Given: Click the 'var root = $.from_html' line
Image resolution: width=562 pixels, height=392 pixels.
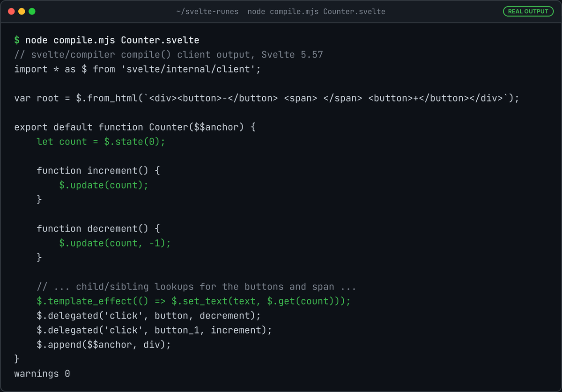Looking at the screenshot, I should [x=266, y=98].
